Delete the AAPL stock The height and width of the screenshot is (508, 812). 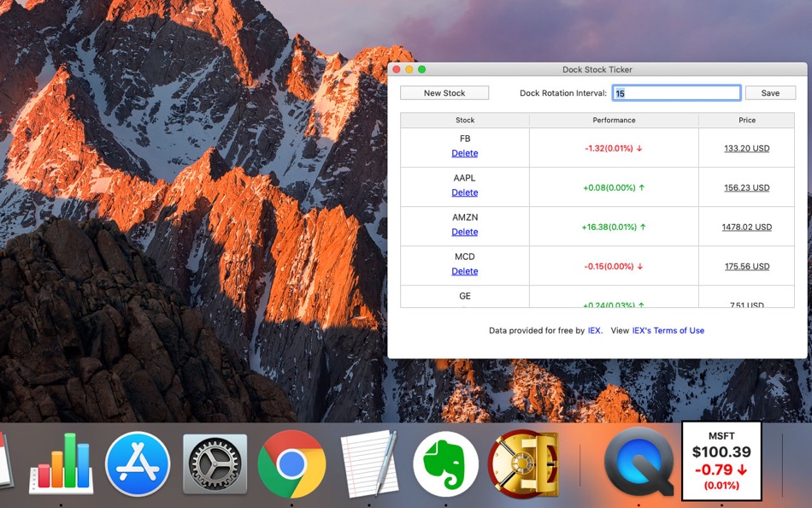click(x=464, y=192)
